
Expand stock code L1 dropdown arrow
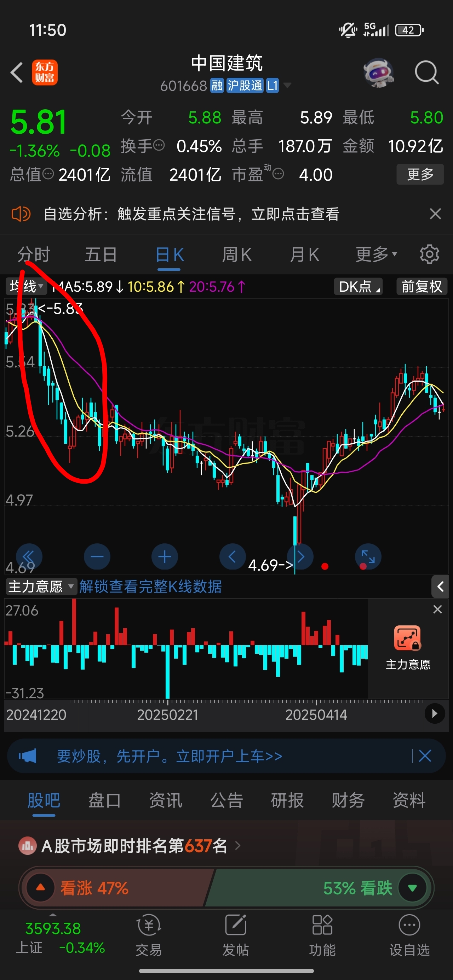287,85
